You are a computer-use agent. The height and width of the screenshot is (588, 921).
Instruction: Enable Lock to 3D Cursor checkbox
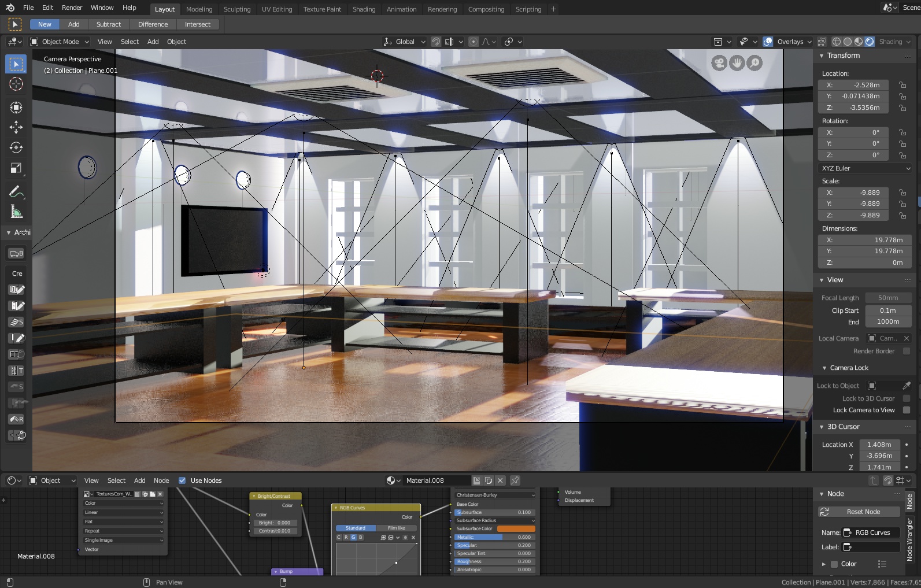tap(907, 398)
